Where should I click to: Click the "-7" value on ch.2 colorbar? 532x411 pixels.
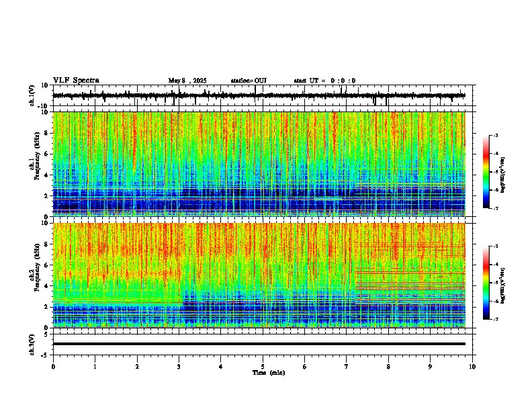[496, 319]
